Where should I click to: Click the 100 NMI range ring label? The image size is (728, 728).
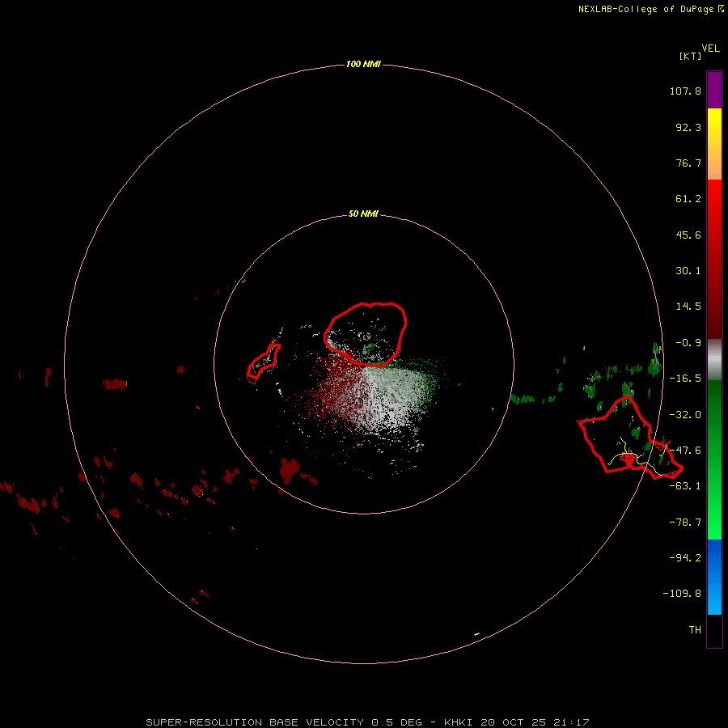click(x=363, y=64)
